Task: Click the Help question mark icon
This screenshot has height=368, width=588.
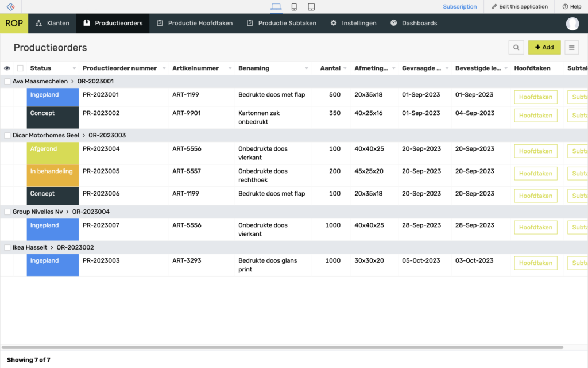Action: 565,7
